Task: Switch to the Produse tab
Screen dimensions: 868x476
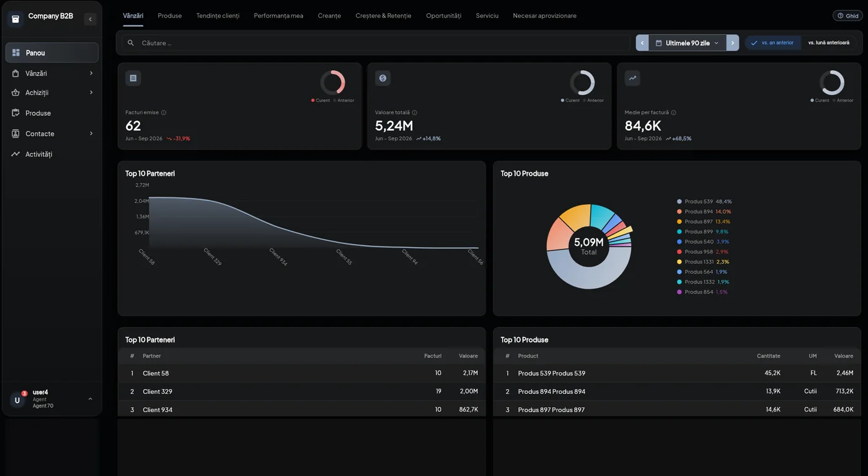Action: (x=170, y=16)
